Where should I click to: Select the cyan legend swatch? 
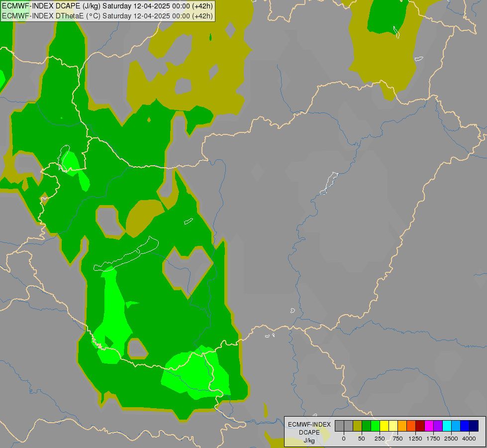coord(447,426)
